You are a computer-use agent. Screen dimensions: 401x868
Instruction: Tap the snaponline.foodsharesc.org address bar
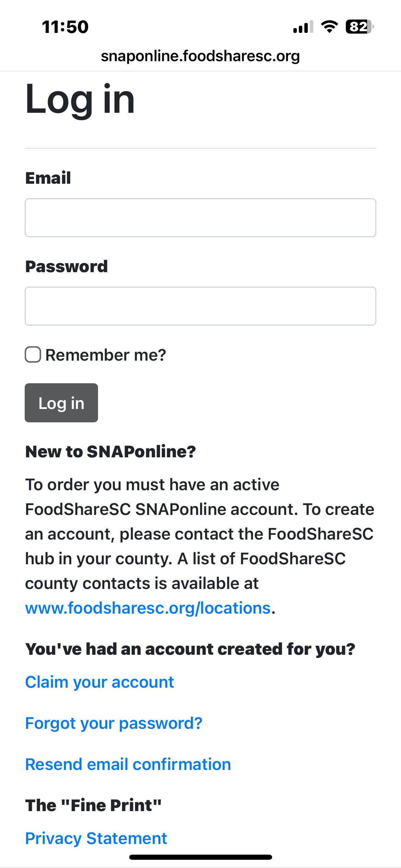click(x=200, y=56)
